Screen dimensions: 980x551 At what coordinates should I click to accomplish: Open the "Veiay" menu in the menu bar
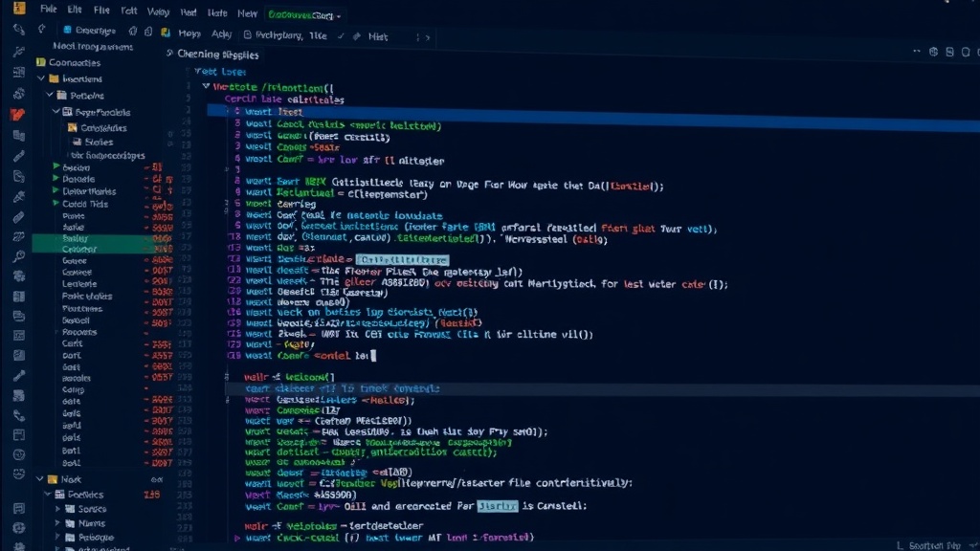(x=158, y=11)
